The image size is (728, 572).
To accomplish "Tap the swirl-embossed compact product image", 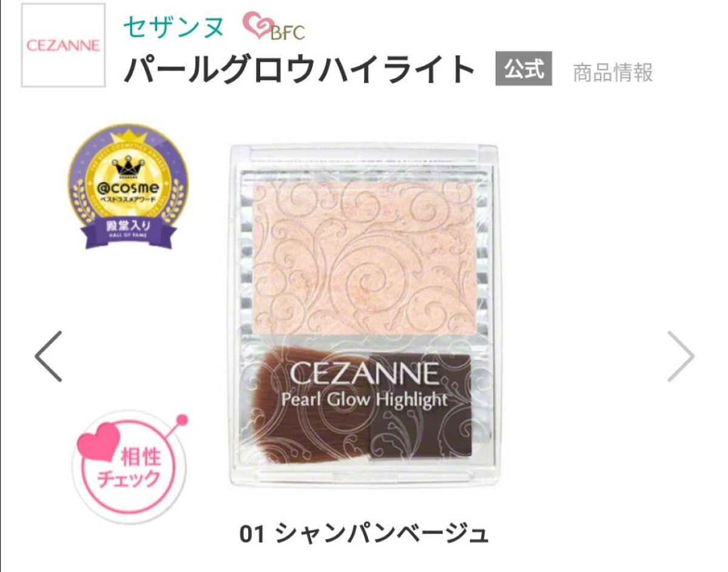I will (363, 317).
